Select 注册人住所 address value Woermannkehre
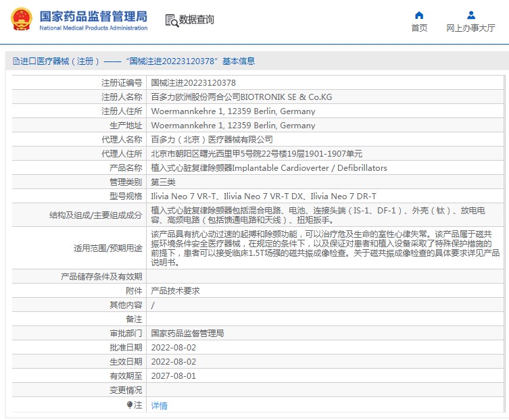Screen dimensions: 509x420 tap(233, 111)
